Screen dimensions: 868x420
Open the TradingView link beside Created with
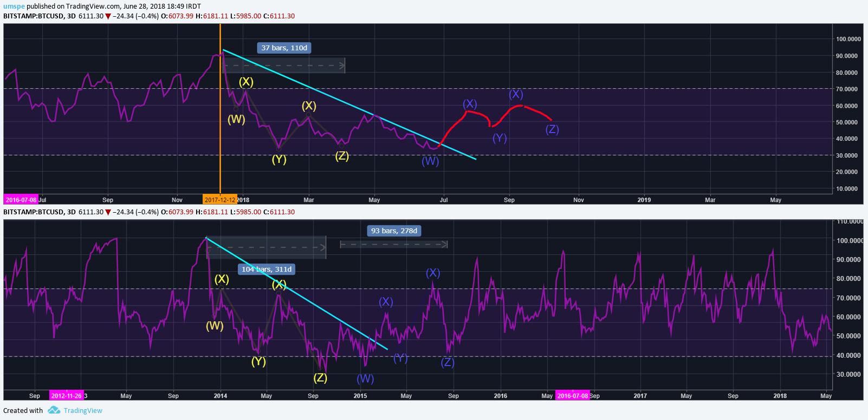click(83, 410)
